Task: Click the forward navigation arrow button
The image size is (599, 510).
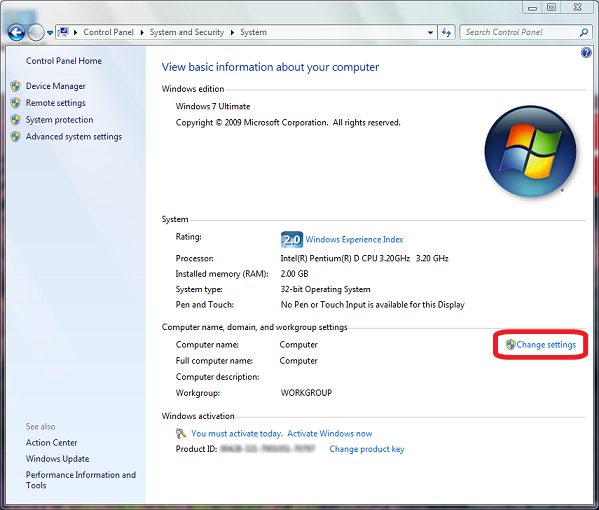Action: [36, 32]
